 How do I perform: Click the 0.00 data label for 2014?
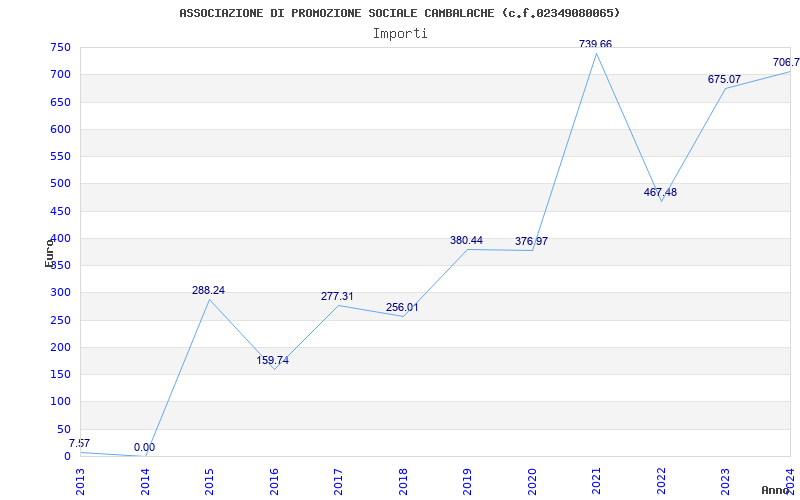coord(144,448)
